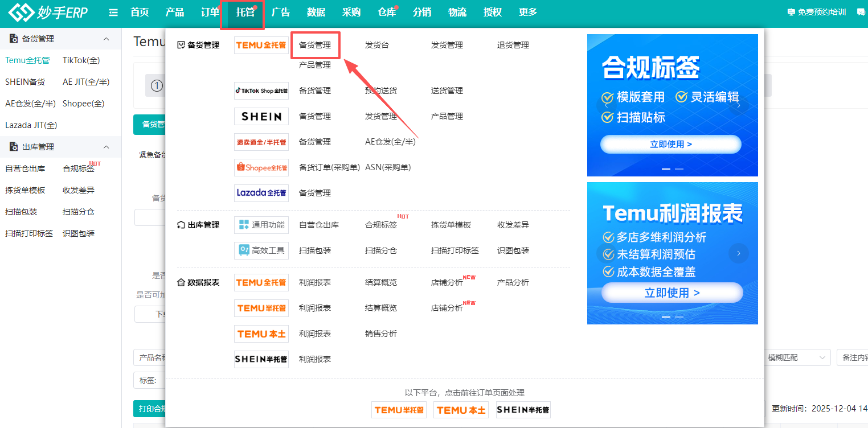Click 立即使用 on the 合规标签 banner
Viewport: 868px width, 428px height.
[671, 145]
